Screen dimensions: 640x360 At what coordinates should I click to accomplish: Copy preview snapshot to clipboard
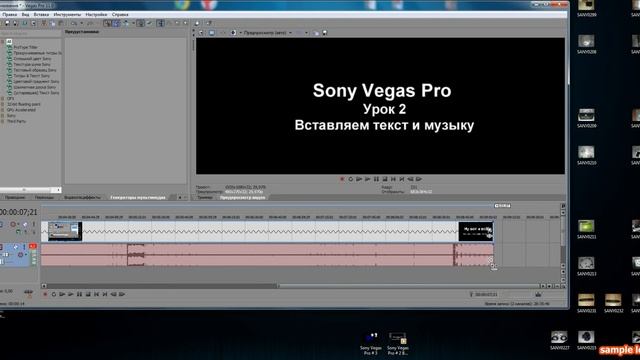tap(316, 33)
